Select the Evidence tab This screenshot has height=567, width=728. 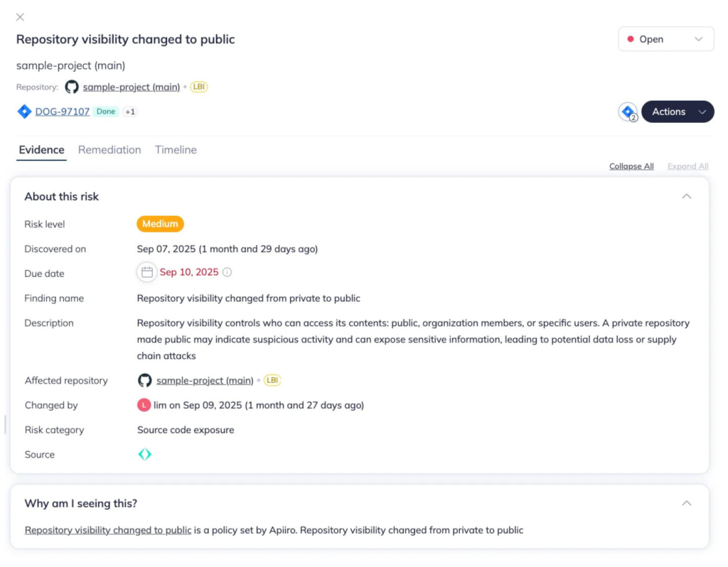41,150
